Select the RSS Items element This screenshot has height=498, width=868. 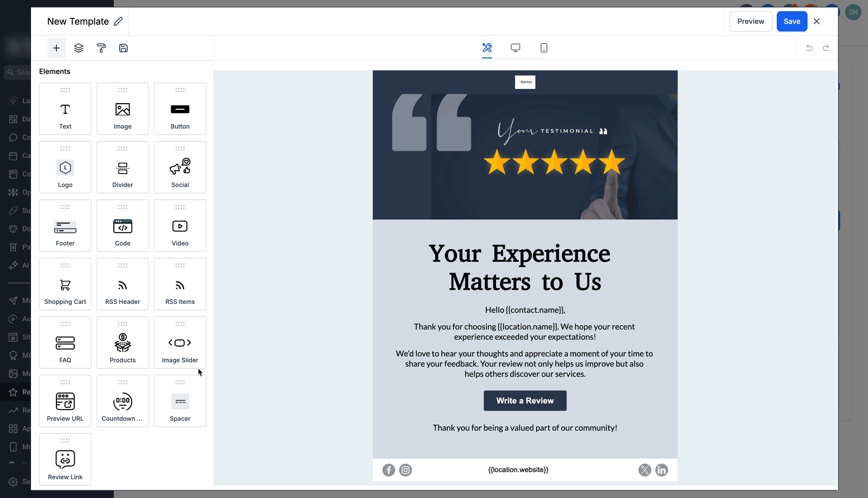(180, 284)
